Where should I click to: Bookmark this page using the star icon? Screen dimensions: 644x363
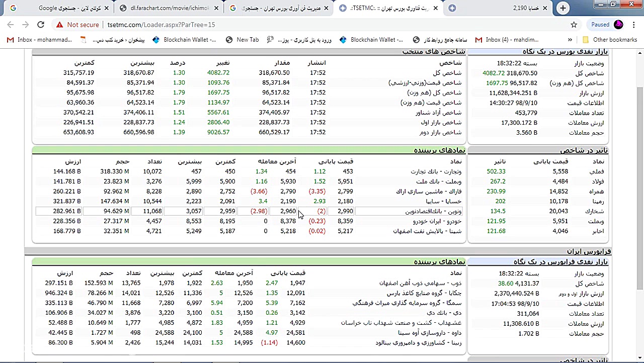coord(574,24)
